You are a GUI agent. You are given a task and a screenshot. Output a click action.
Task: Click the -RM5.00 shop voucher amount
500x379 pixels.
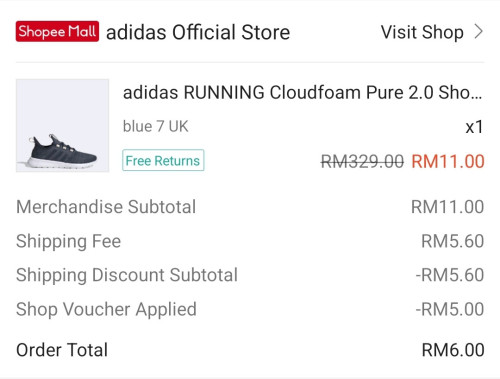pyautogui.click(x=450, y=309)
